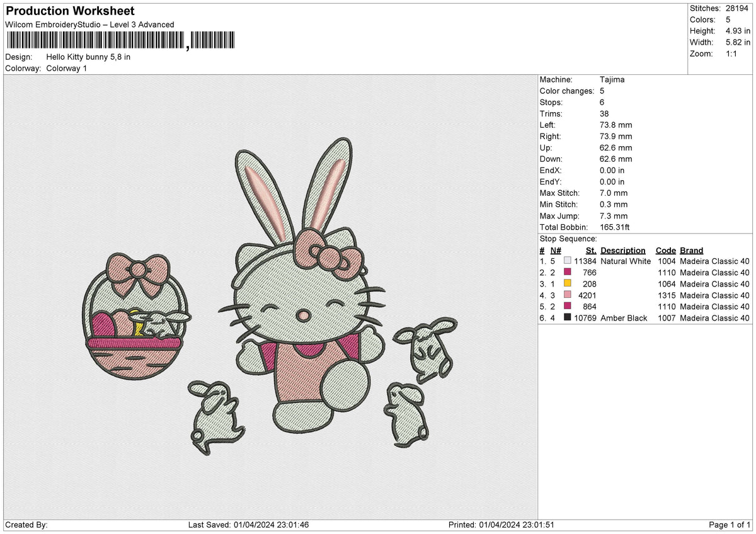756x534 pixels.
Task: Click 'Madeira Classic 40' in the Amber Black row
Action: coord(715,318)
